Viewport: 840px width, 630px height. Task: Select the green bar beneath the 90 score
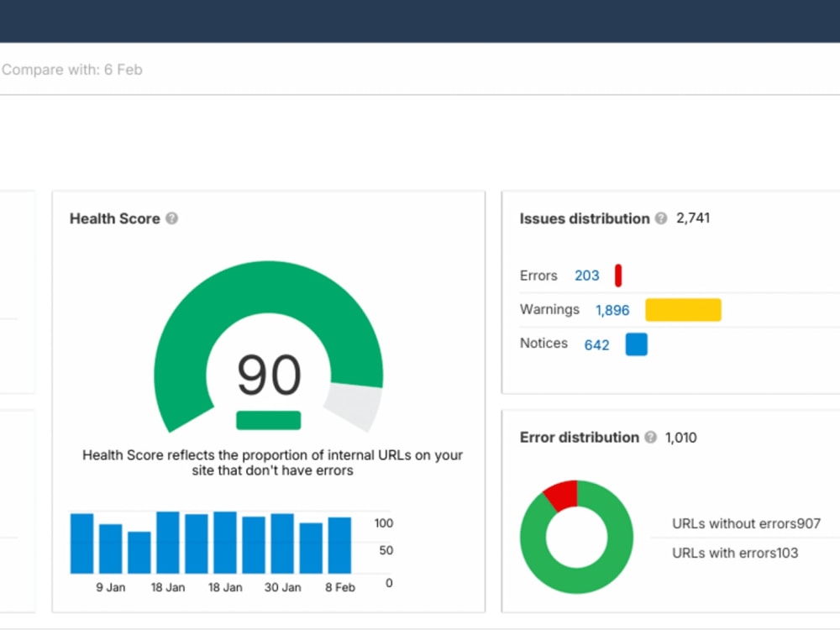pyautogui.click(x=269, y=420)
